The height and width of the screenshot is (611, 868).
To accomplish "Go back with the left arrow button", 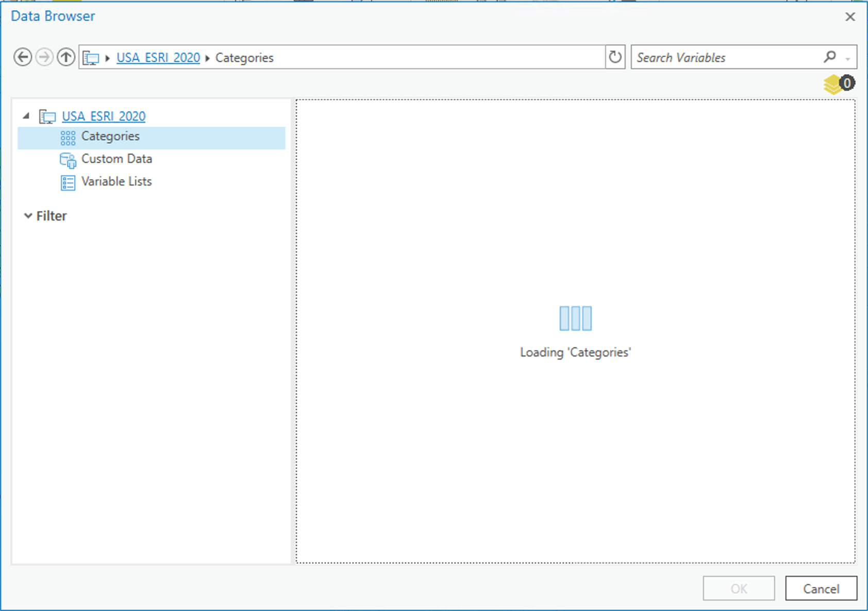I will pos(23,57).
